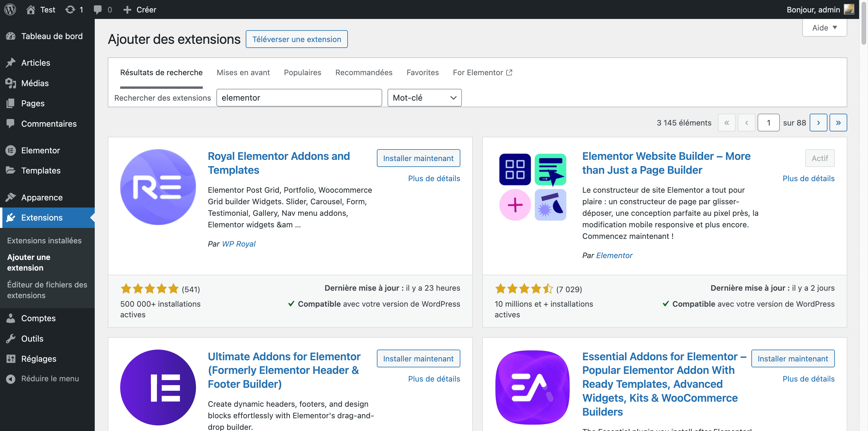Click the Comptes user icon
Image resolution: width=868 pixels, height=431 pixels.
(x=11, y=318)
